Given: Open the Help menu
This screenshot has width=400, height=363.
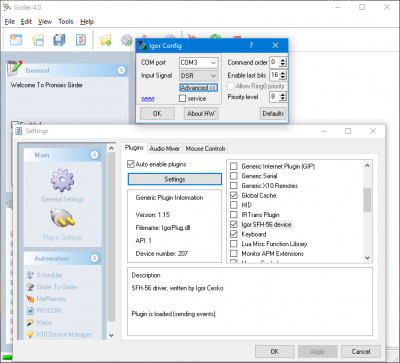Looking at the screenshot, I should (x=87, y=22).
